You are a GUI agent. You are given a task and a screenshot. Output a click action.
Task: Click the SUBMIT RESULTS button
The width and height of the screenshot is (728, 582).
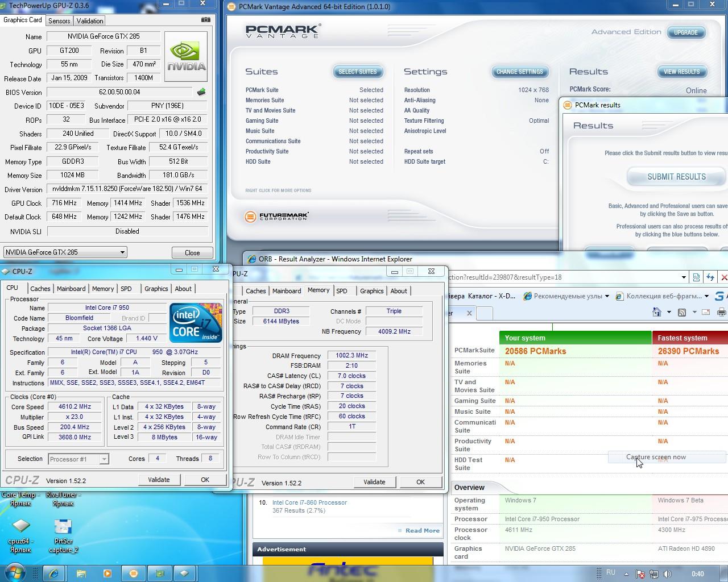[x=677, y=177]
